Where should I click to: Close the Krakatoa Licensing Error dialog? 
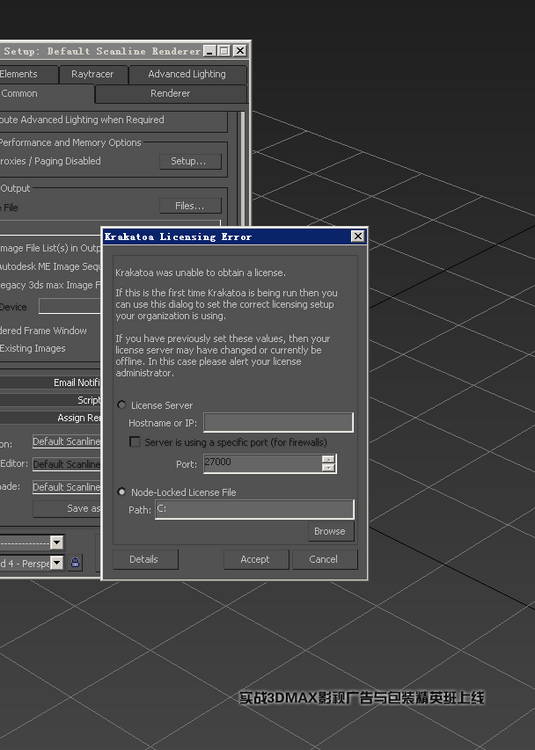click(358, 236)
